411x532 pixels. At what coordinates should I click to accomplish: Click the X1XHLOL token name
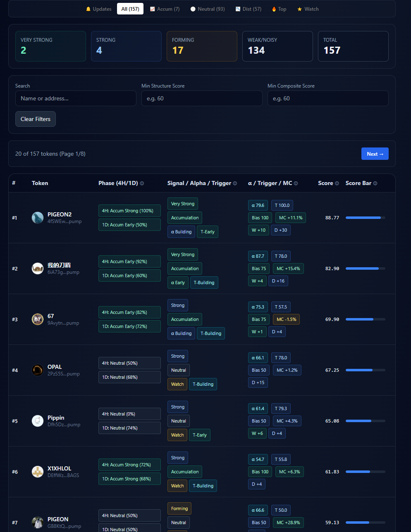click(x=60, y=468)
